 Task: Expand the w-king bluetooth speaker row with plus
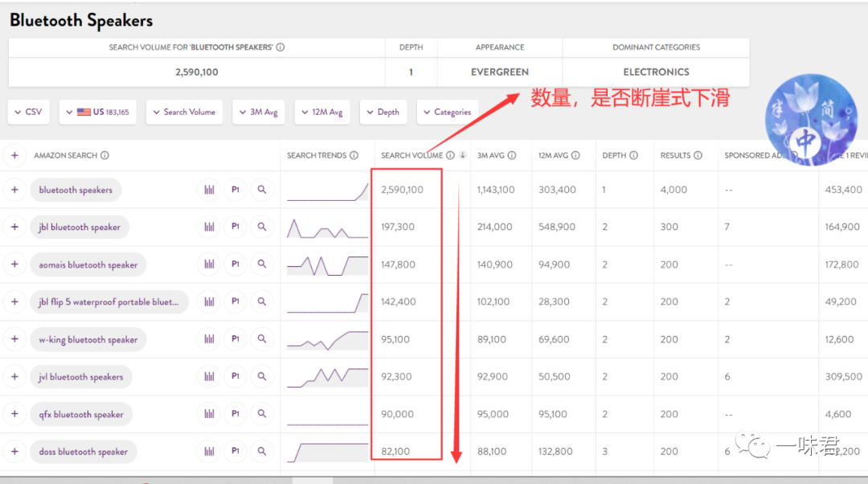pyautogui.click(x=15, y=339)
